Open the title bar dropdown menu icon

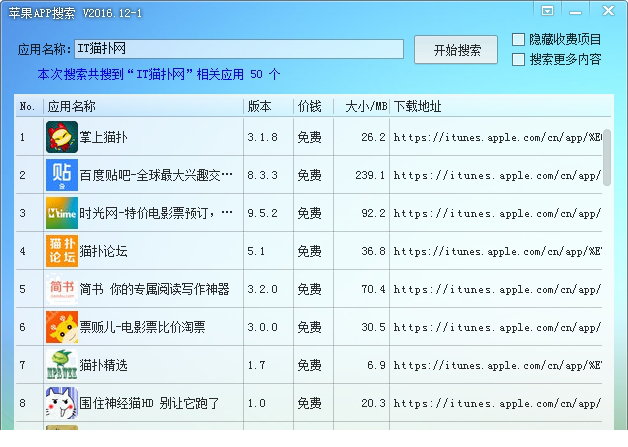pos(547,10)
